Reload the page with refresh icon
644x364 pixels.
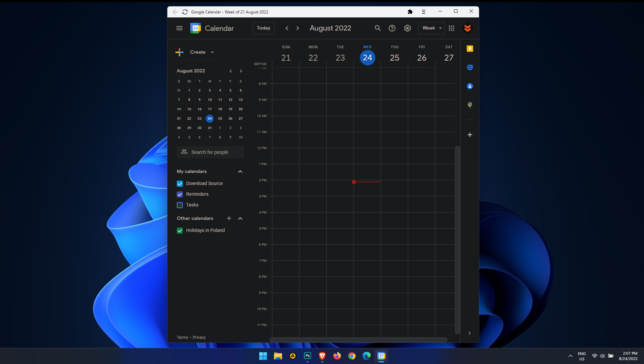185,12
